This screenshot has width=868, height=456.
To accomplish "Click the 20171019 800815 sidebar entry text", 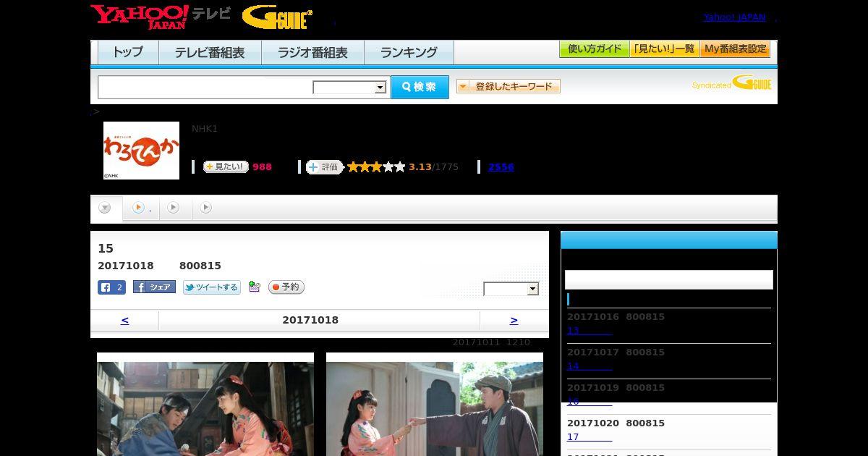I will [x=616, y=388].
